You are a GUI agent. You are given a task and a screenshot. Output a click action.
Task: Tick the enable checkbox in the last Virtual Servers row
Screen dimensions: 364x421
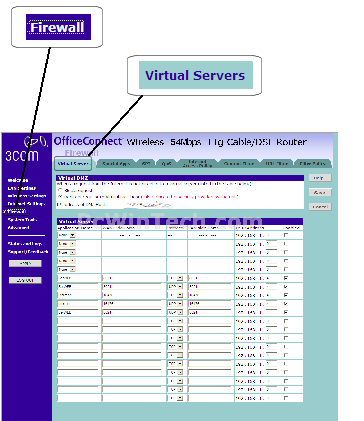click(286, 398)
